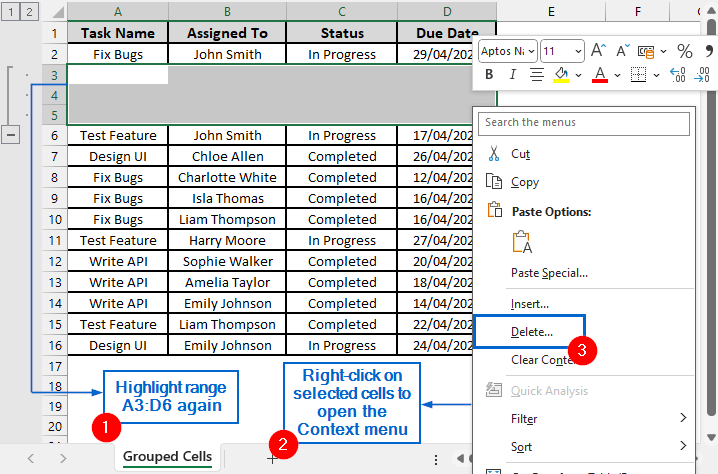Select row 12 header
Viewport: 718px width, 474px height.
54,261
